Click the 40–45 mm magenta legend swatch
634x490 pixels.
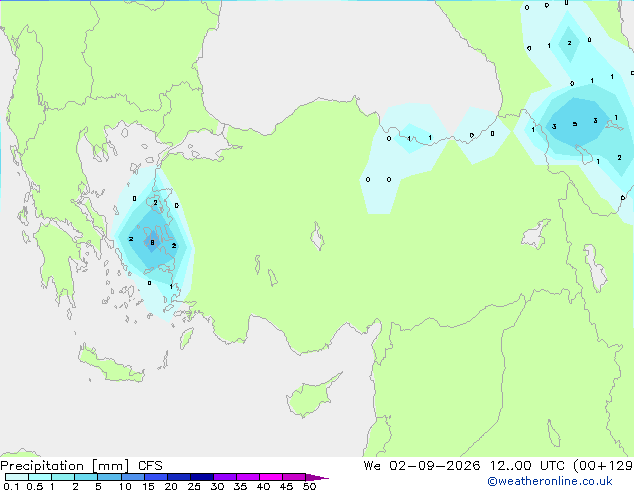(271, 477)
